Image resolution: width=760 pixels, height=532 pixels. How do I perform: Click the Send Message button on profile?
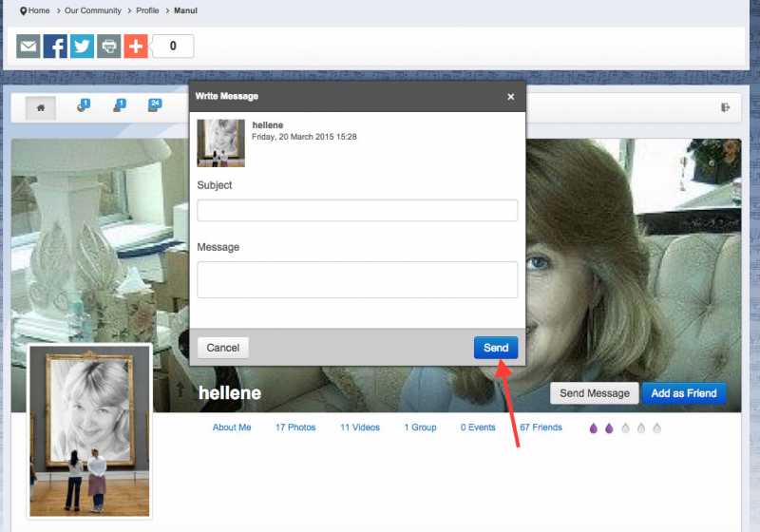click(x=595, y=393)
